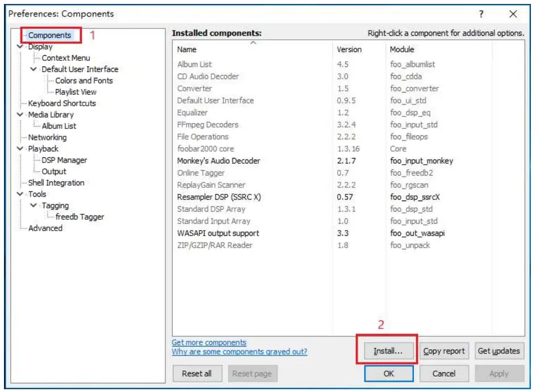Click the Reset all button

[x=197, y=373]
